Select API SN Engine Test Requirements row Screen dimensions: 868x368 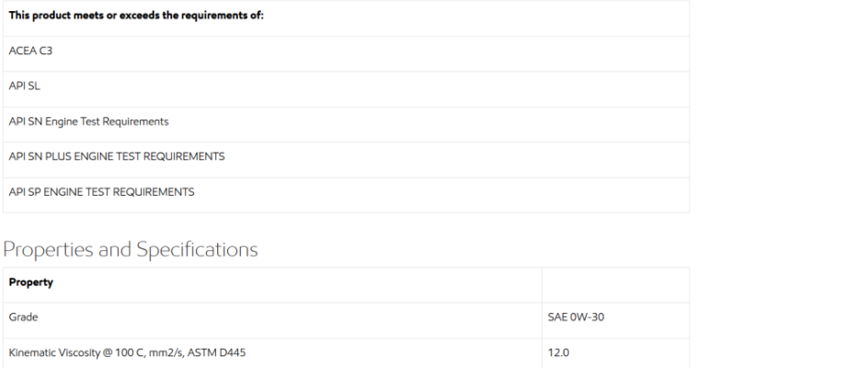point(346,124)
